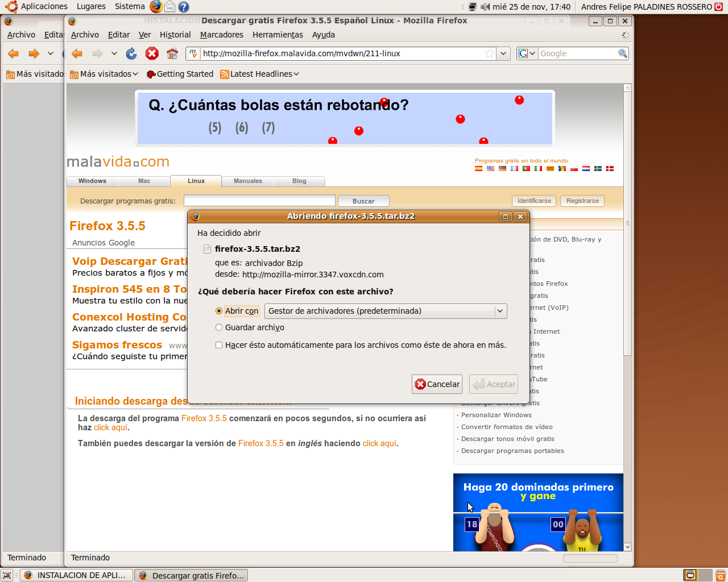Reload the page with the refresh icon

tap(131, 53)
